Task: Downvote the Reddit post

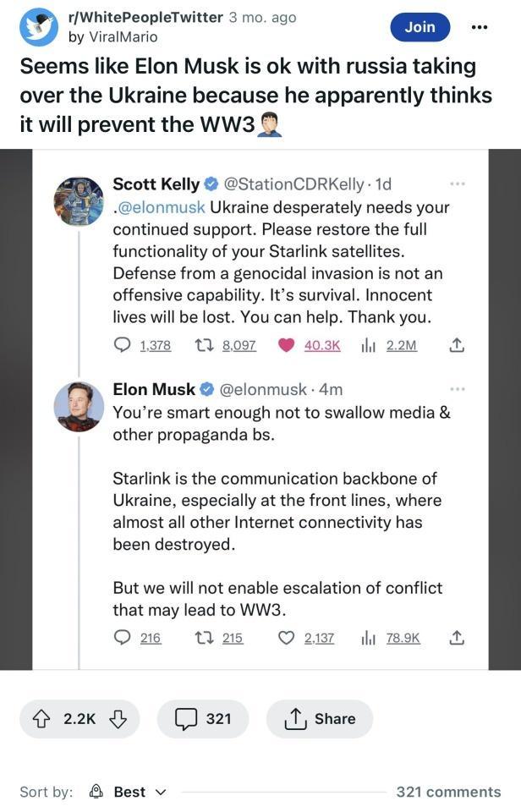Action: [x=118, y=718]
